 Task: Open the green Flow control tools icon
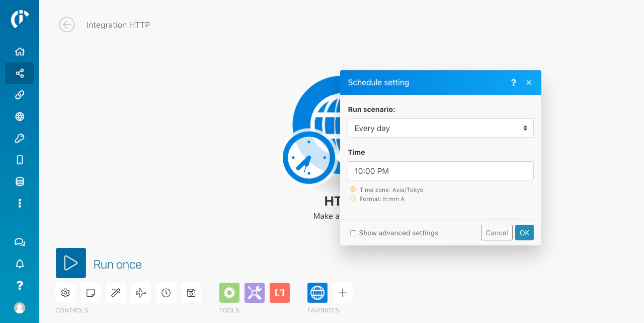point(229,293)
